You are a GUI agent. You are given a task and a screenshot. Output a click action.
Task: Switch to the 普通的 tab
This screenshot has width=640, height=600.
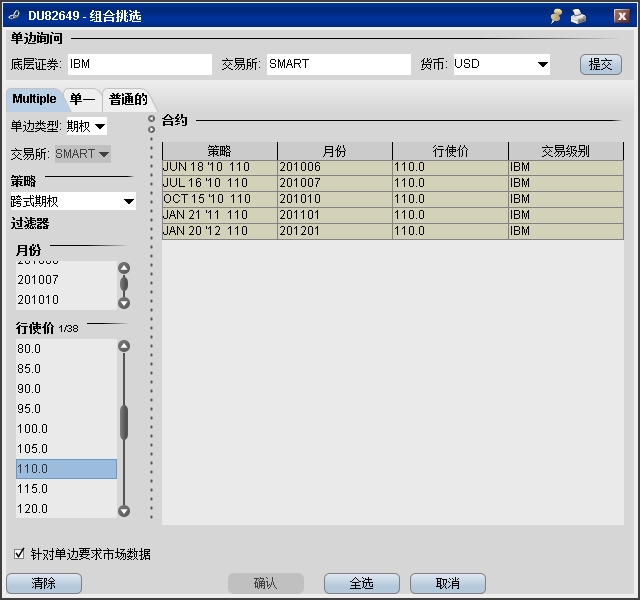[128, 99]
